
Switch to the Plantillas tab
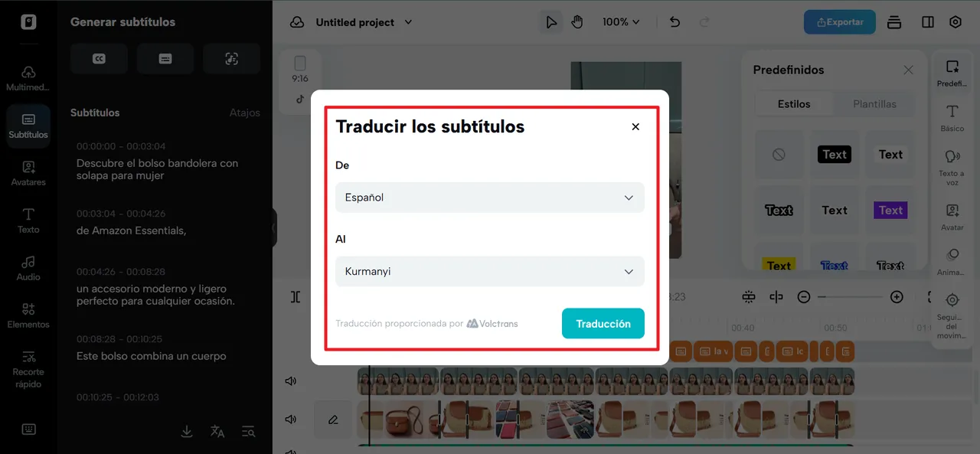(x=874, y=104)
